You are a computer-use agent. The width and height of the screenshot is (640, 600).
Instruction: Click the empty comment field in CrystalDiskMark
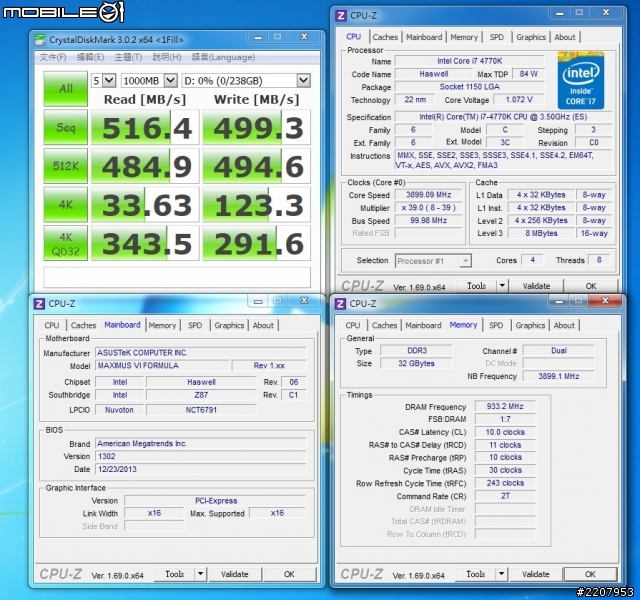pos(177,278)
